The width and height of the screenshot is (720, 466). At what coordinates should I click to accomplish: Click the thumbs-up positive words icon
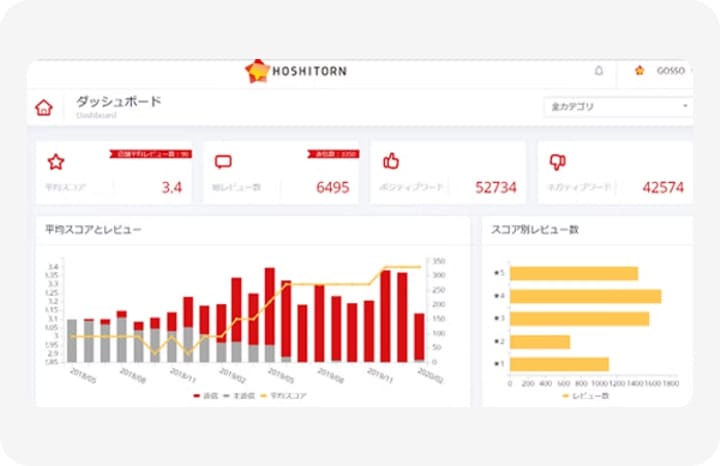(x=391, y=161)
